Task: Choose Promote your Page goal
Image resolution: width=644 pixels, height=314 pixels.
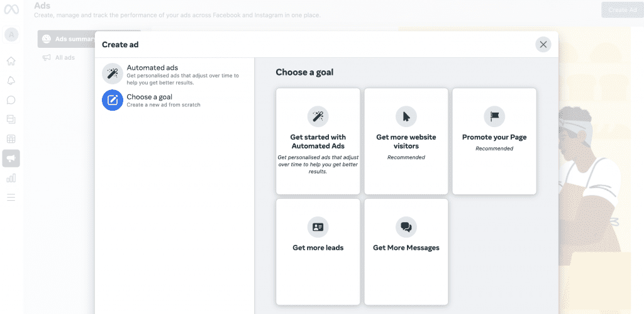Action: point(494,141)
